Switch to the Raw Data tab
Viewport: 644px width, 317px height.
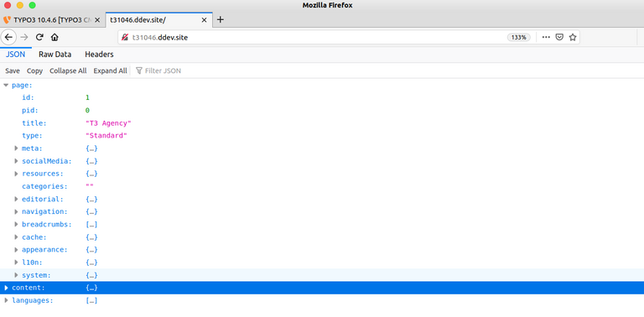[55, 55]
